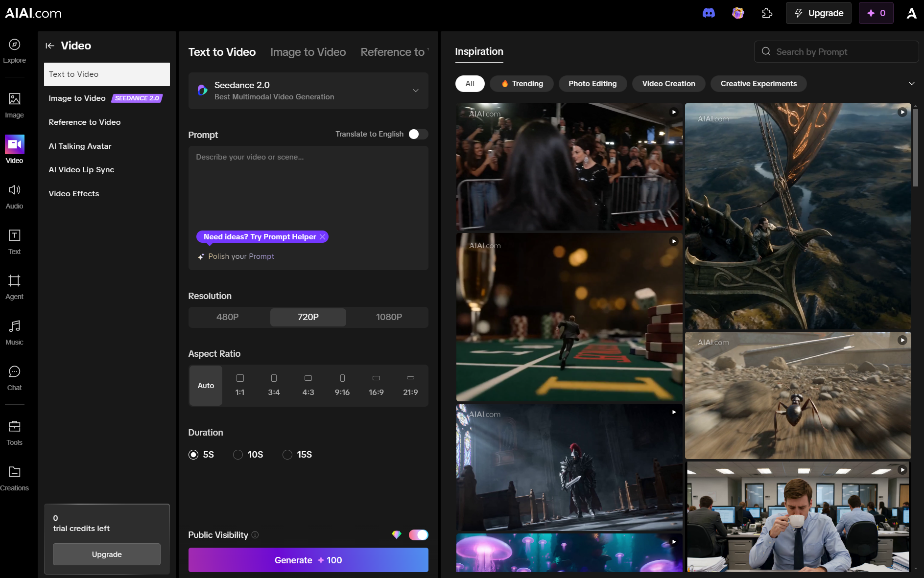Click the search magnifier icon
The height and width of the screenshot is (578, 924).
pos(766,51)
